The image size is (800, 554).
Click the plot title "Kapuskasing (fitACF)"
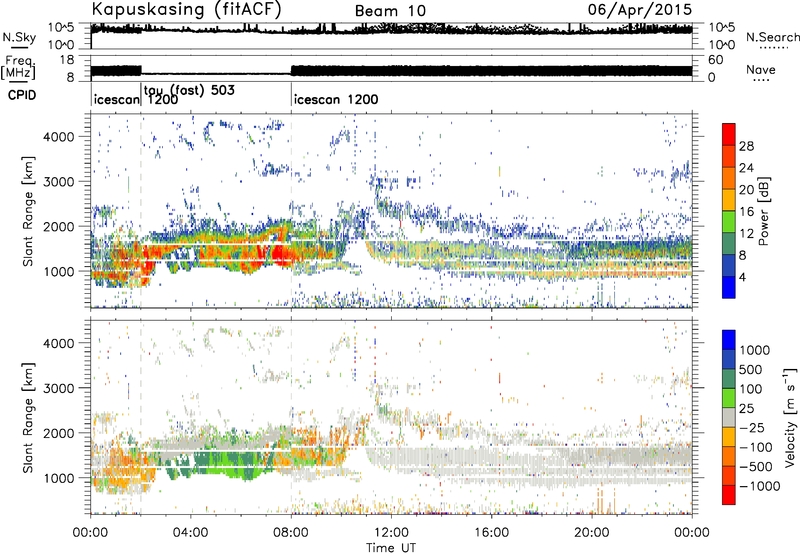pos(187,10)
